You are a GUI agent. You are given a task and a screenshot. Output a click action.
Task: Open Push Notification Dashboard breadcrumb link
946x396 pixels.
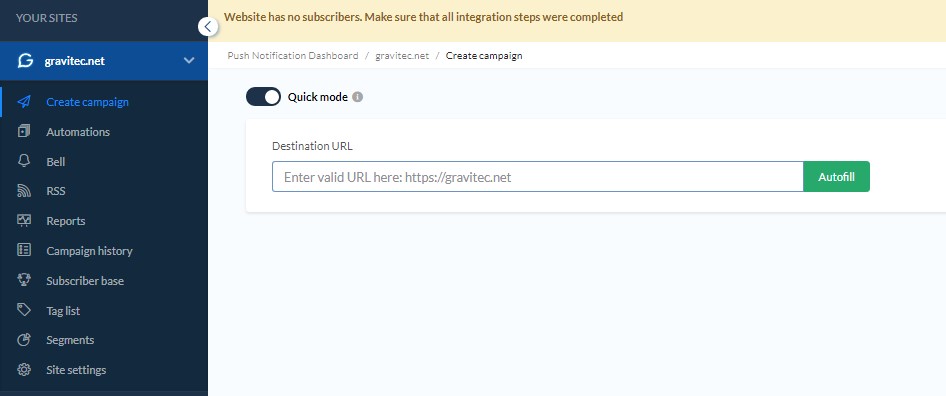click(293, 56)
